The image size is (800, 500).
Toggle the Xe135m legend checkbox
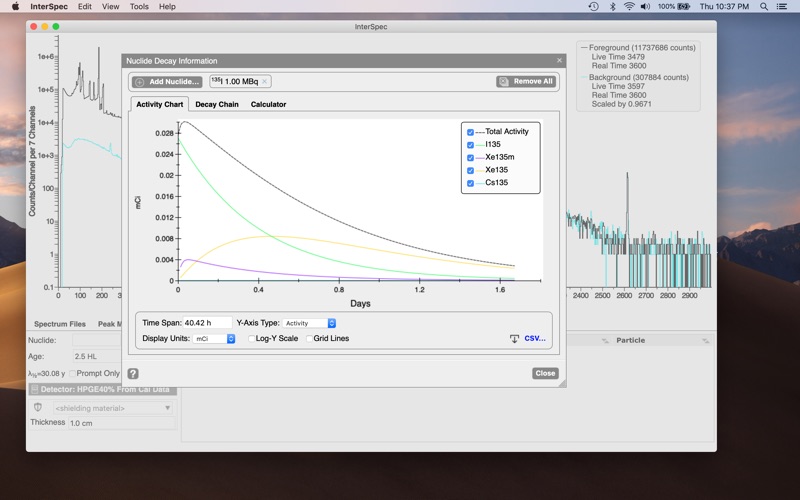(470, 158)
